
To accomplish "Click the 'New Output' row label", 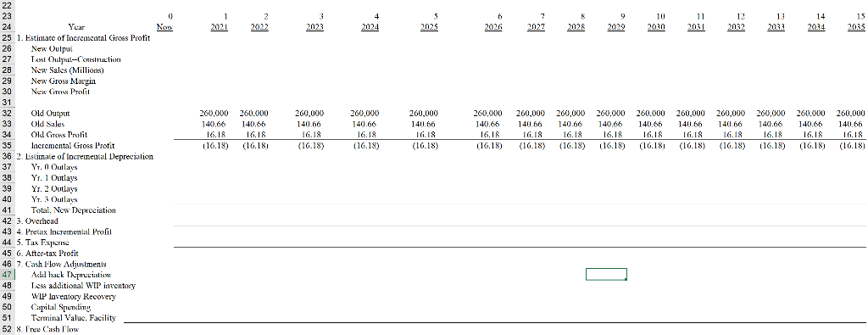I will 52,48.
